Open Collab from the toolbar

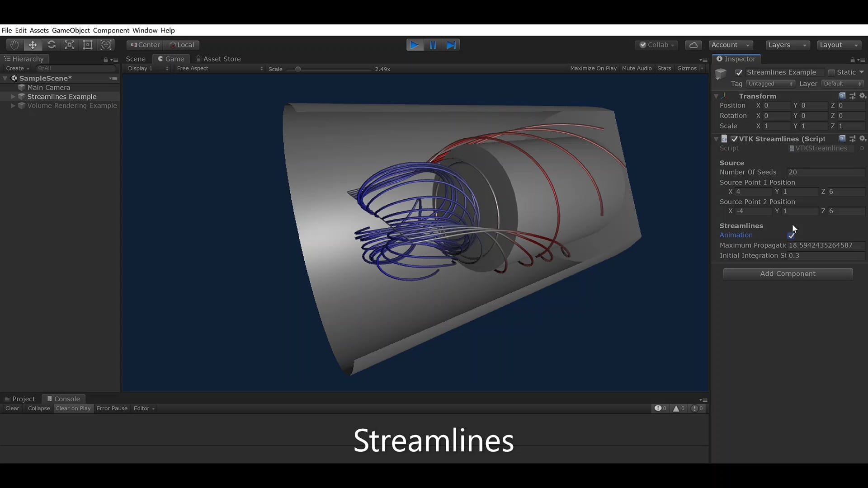pos(656,45)
